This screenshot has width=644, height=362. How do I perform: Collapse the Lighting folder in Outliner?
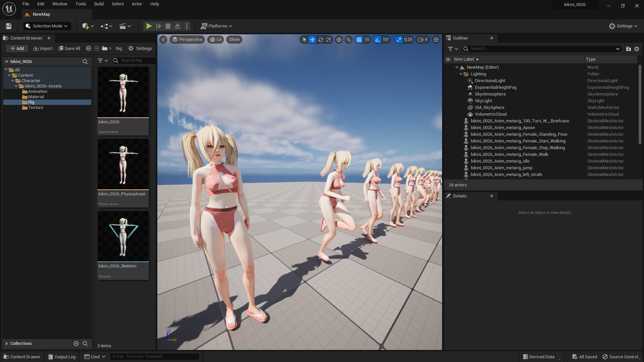(461, 74)
